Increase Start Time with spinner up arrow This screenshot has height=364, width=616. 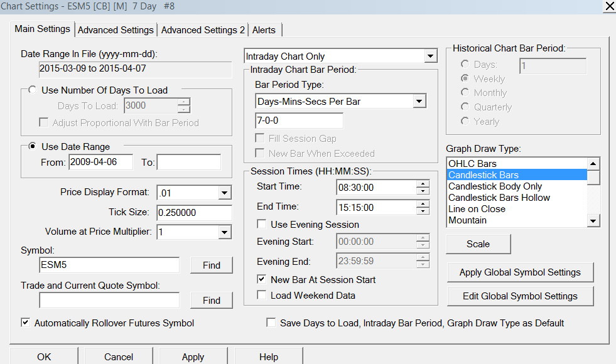423,183
